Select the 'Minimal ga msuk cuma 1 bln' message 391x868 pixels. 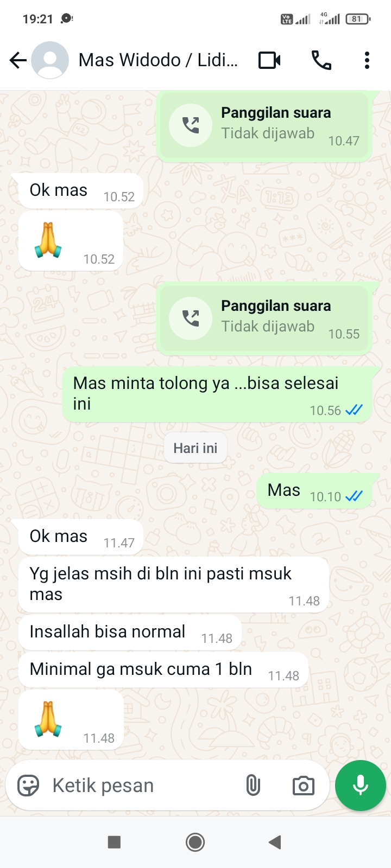[163, 669]
